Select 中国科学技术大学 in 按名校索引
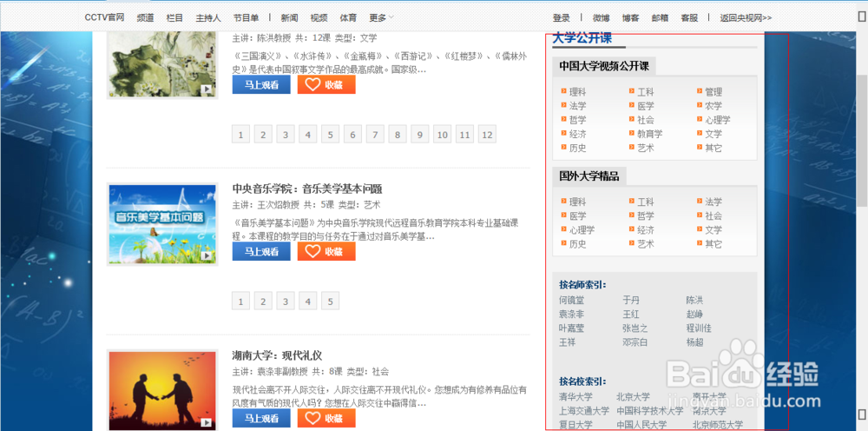 (650, 411)
